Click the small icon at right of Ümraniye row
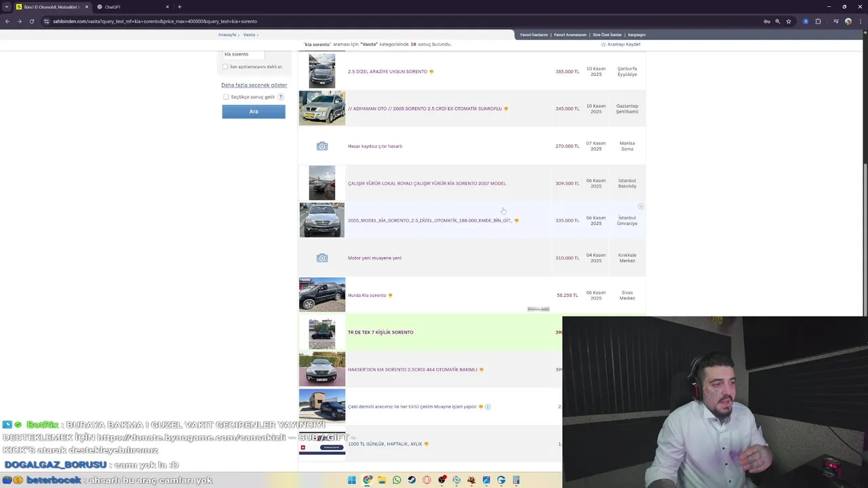This screenshot has width=868, height=488. click(641, 206)
